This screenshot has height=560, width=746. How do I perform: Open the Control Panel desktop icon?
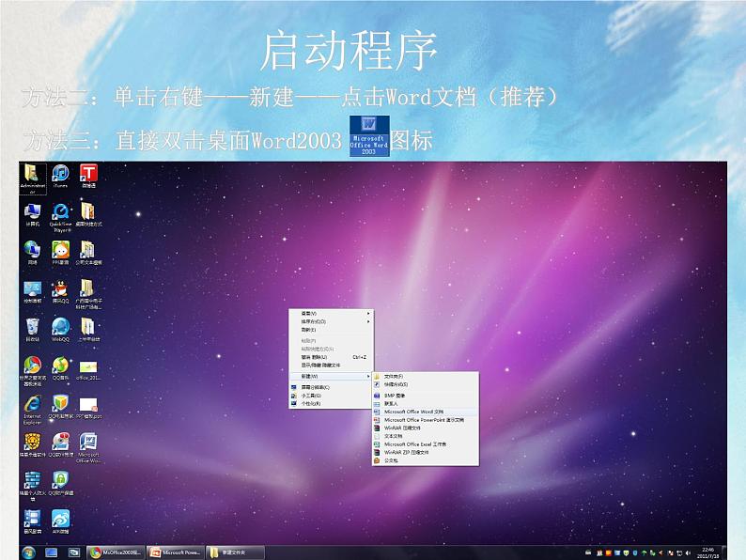tap(32, 291)
